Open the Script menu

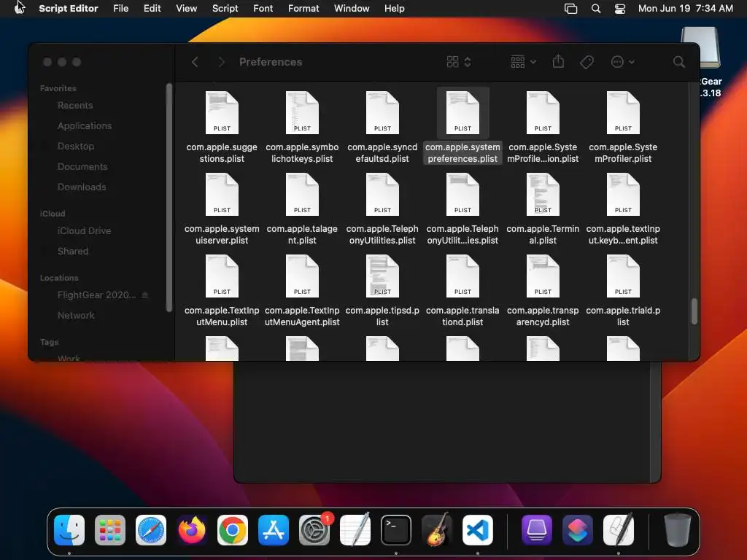tap(225, 8)
